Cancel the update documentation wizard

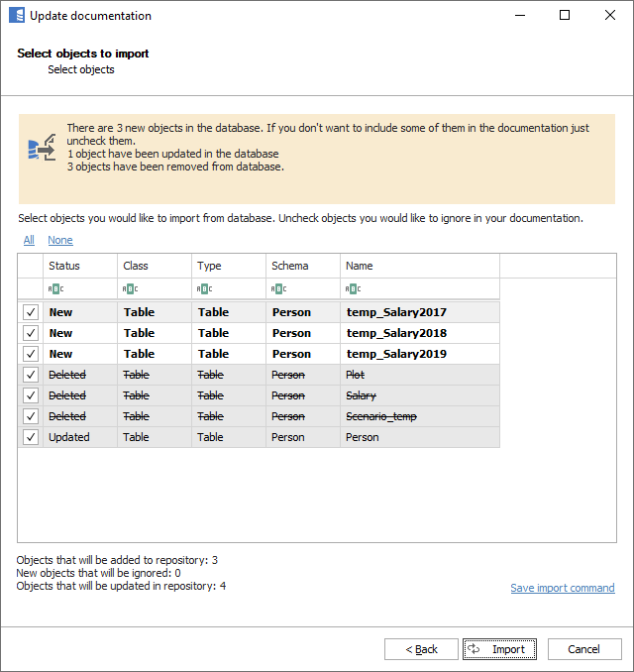click(583, 649)
